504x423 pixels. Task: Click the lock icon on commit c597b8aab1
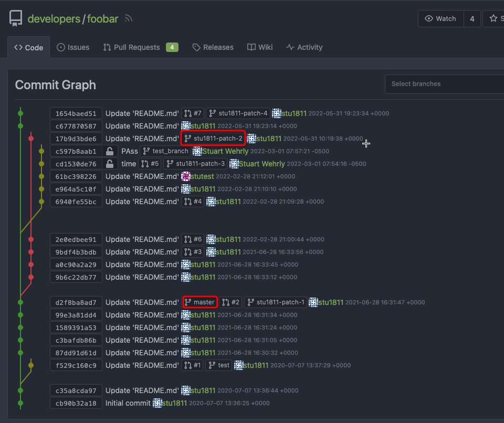click(110, 151)
